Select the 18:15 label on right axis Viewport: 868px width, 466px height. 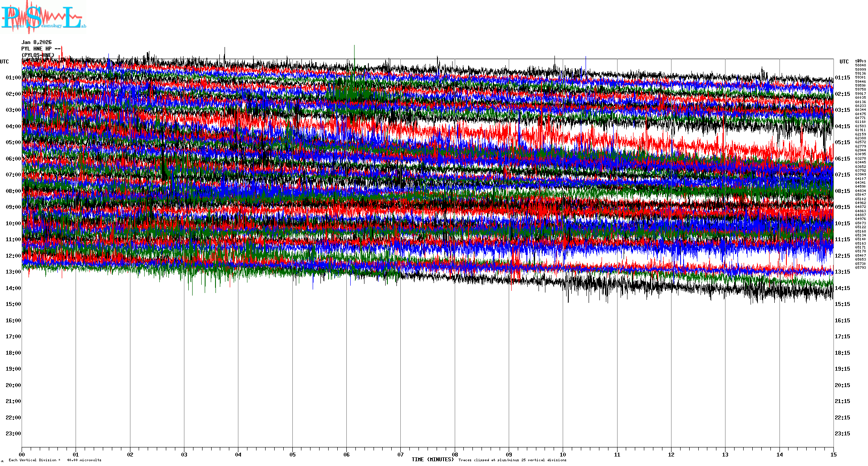[x=842, y=353]
